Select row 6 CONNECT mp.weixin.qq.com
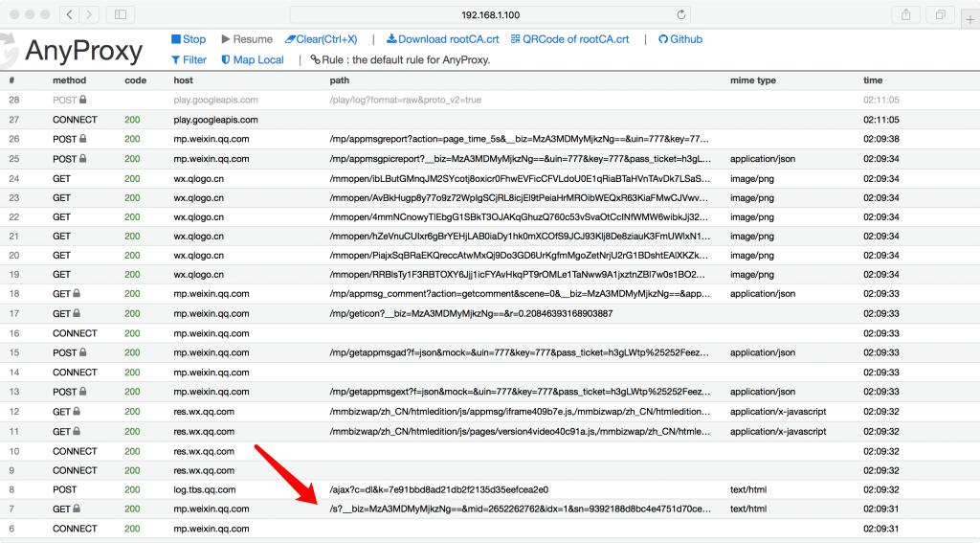The height and width of the screenshot is (543, 980). click(490, 529)
